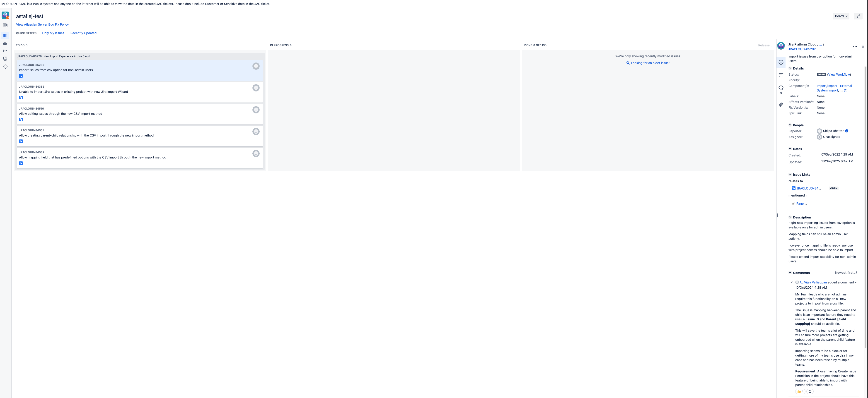Collapse the Details section
The width and height of the screenshot is (868, 398).
pyautogui.click(x=790, y=68)
